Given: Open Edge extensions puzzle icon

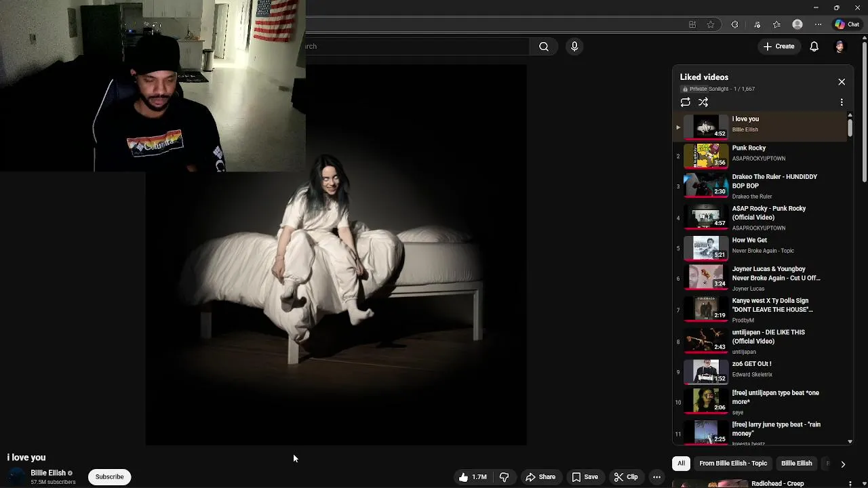Looking at the screenshot, I should click(734, 24).
